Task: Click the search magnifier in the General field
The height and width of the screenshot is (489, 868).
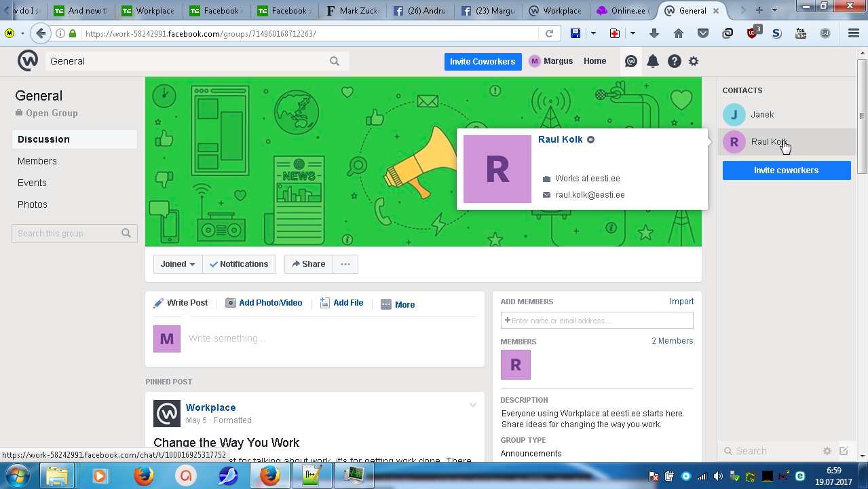Action: point(335,61)
